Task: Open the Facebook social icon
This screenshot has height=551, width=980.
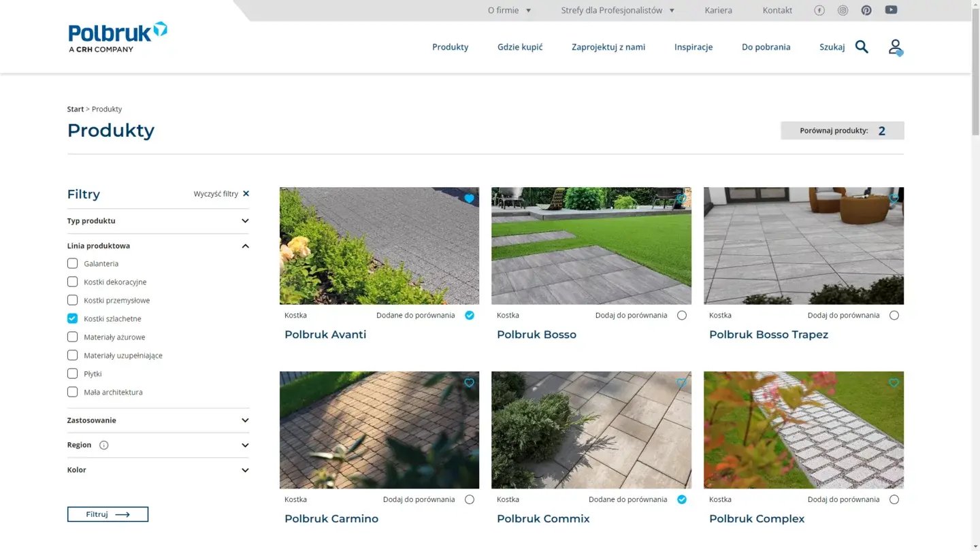Action: pyautogui.click(x=819, y=10)
